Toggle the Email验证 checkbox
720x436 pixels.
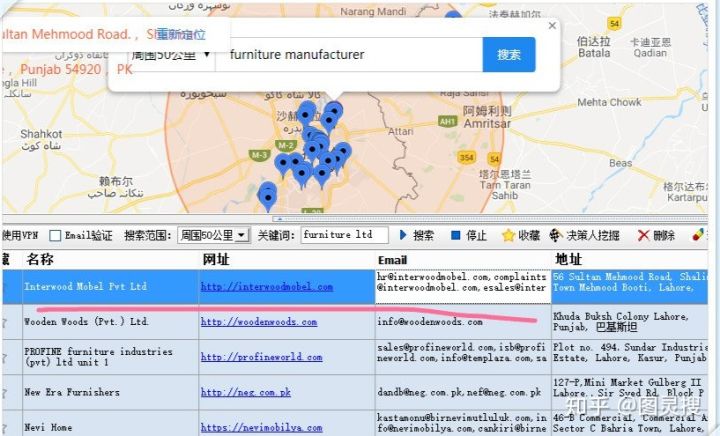[55, 235]
